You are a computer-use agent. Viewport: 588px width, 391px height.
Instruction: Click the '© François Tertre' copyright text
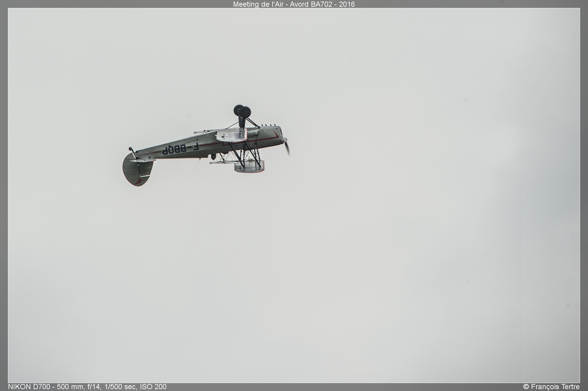coord(551,387)
